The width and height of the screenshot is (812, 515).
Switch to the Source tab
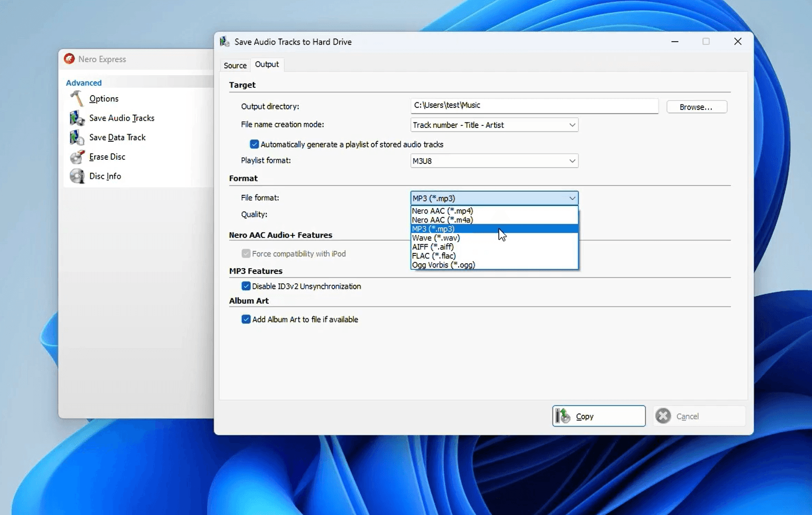pos(235,65)
